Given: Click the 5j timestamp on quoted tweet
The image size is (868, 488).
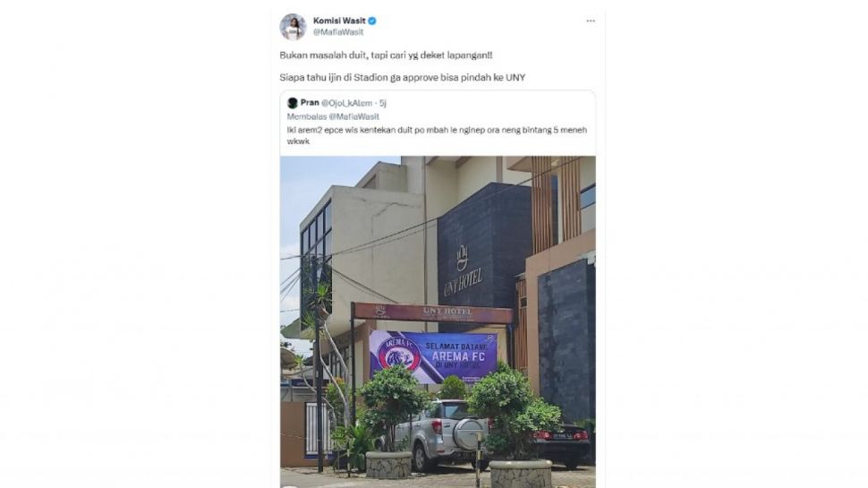Looking at the screenshot, I should (382, 103).
